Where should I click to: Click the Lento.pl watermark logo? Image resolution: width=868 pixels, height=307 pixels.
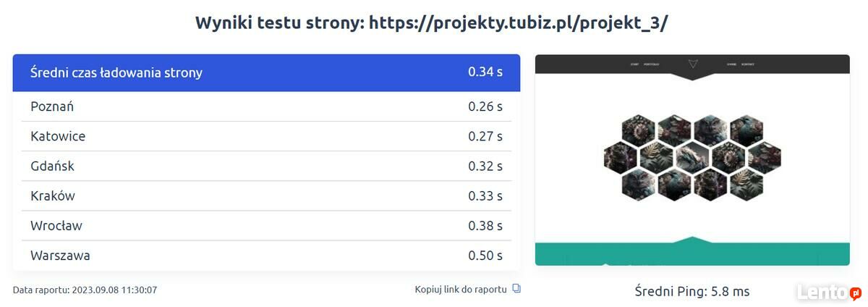pos(828,293)
